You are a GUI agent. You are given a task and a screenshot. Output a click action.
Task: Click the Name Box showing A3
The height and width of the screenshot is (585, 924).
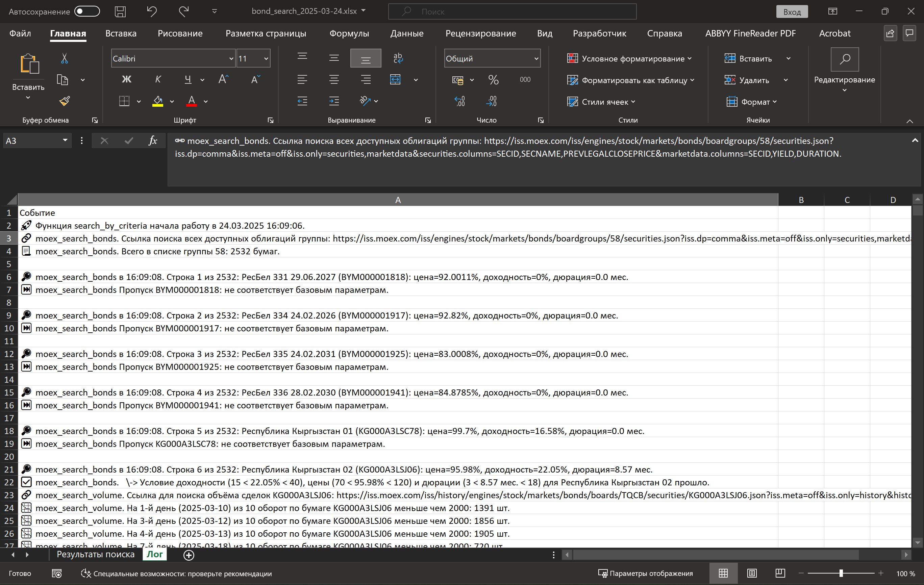click(31, 141)
